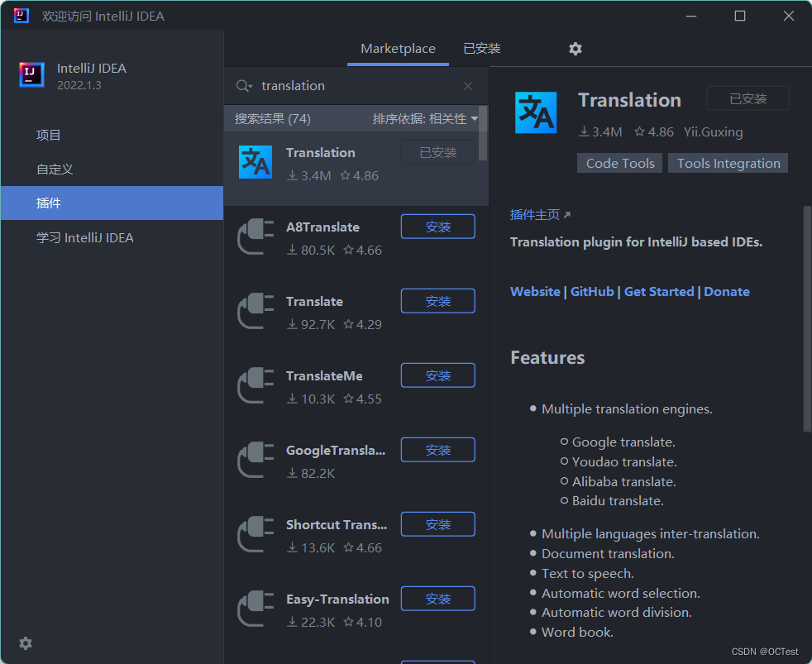Screen dimensions: 812x664
Task: Open the Website link
Action: tap(535, 292)
